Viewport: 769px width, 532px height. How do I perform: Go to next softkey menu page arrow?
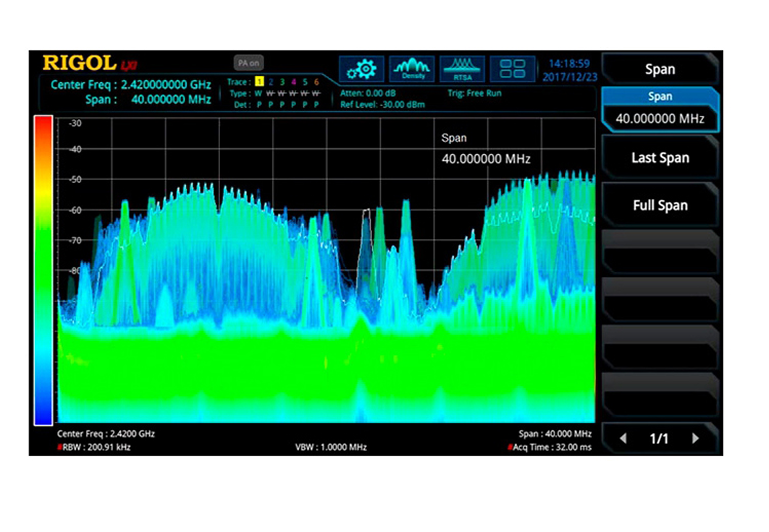coord(695,438)
